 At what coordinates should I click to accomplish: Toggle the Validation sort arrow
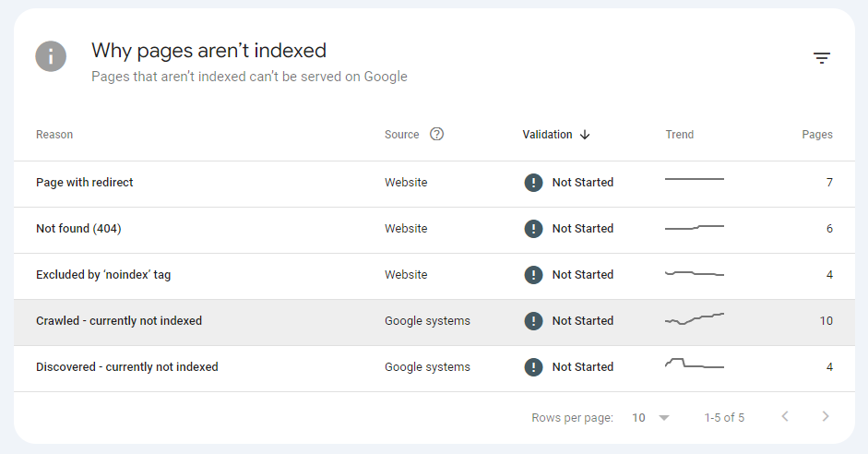coord(585,135)
